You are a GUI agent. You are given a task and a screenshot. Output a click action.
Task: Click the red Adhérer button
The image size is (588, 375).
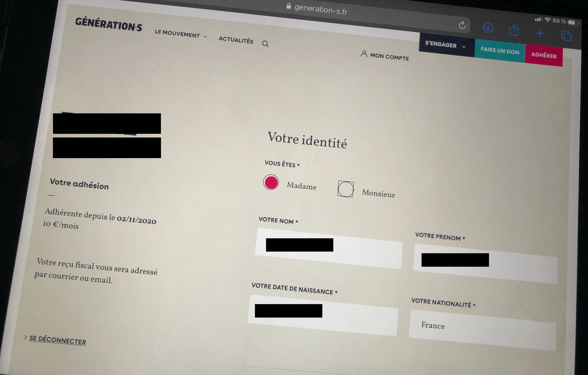(x=544, y=55)
